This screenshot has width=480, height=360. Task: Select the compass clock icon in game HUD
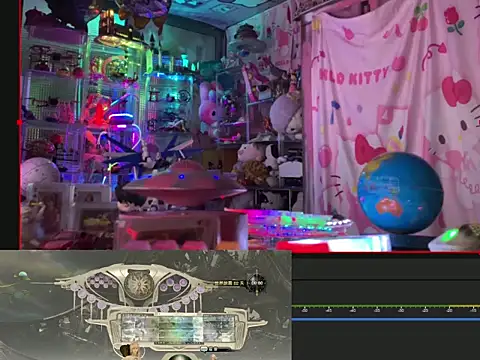257,283
